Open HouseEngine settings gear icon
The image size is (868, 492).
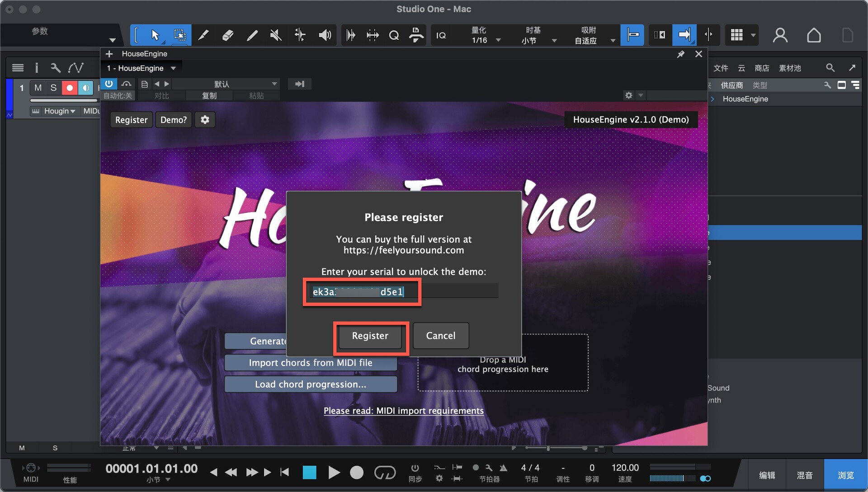point(205,120)
